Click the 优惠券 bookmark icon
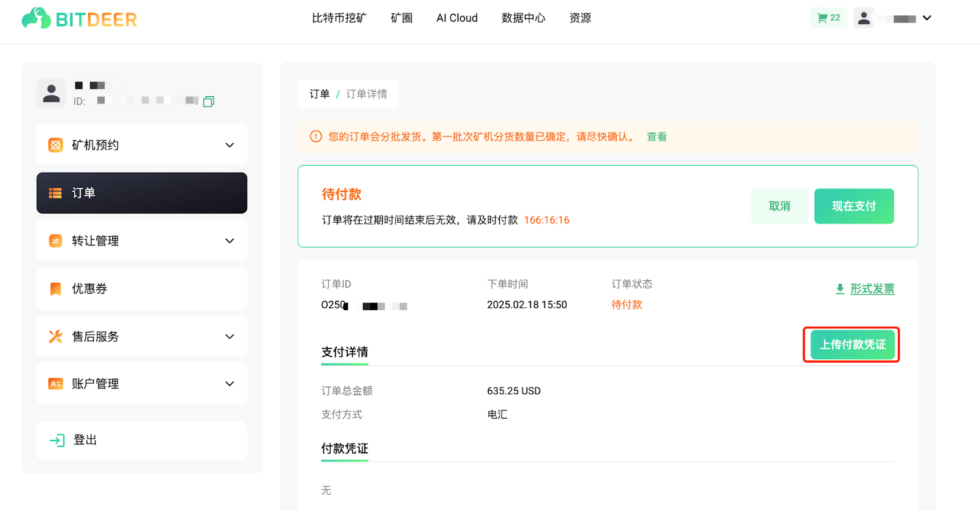Image resolution: width=980 pixels, height=511 pixels. tap(56, 289)
